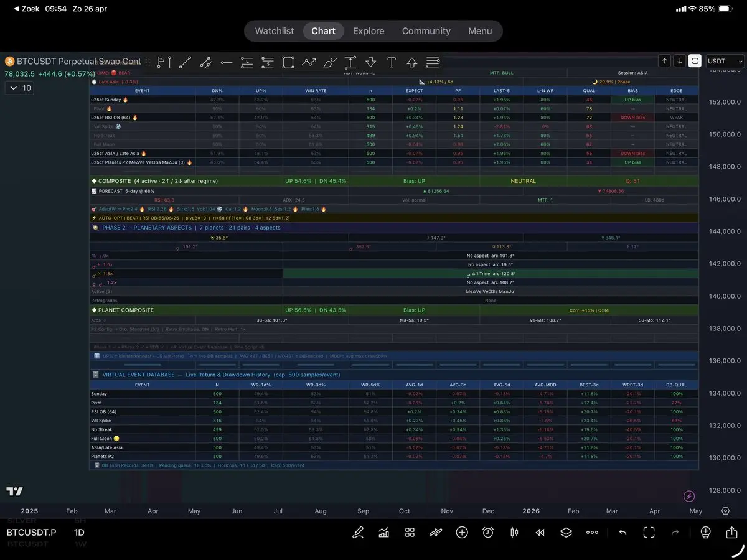Open the 1D timeframe selector

tap(79, 533)
